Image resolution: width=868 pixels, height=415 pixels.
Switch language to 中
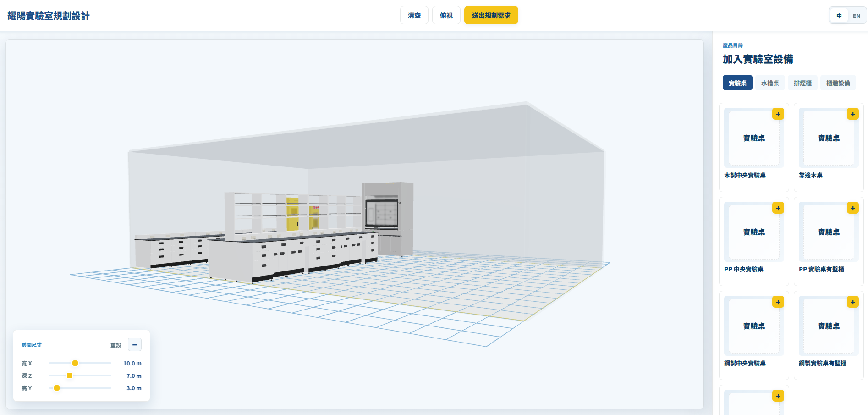(x=839, y=16)
